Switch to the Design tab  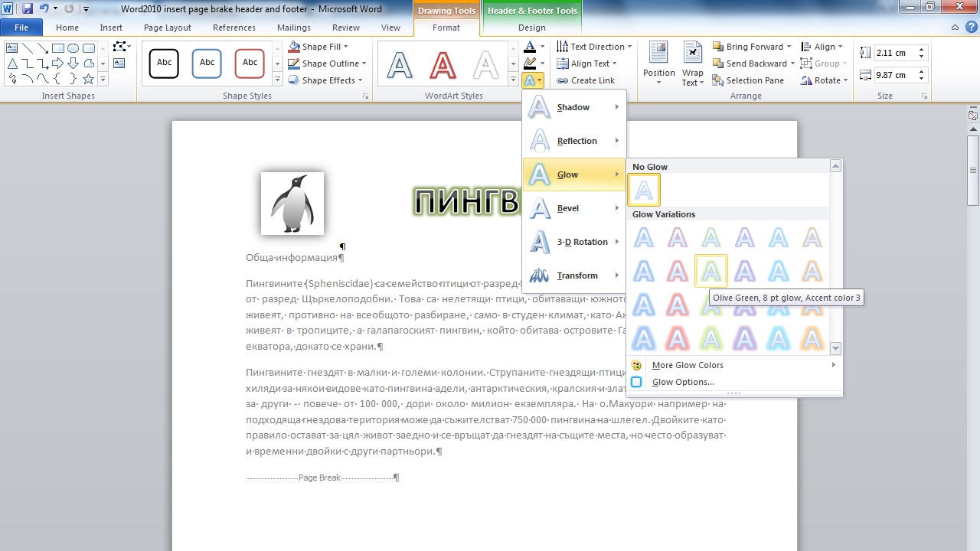[532, 27]
